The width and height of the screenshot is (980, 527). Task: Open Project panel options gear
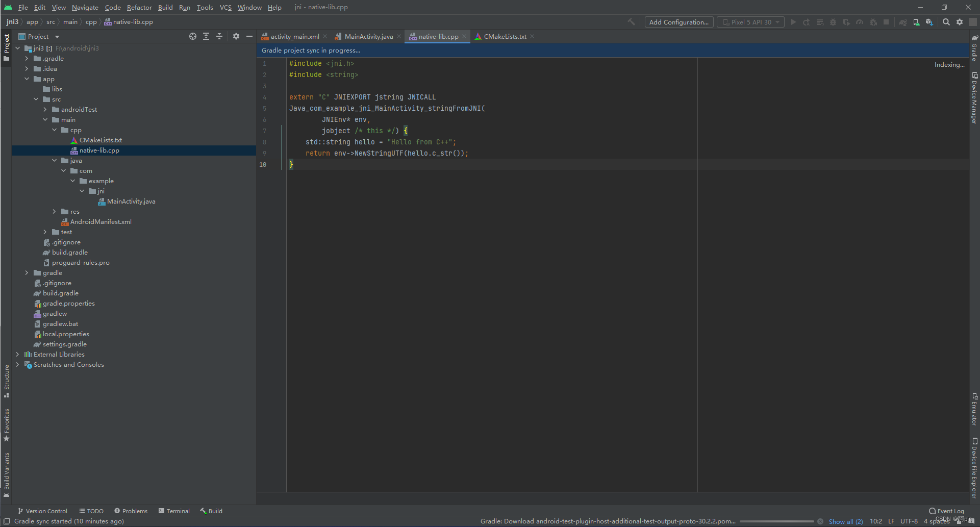236,36
